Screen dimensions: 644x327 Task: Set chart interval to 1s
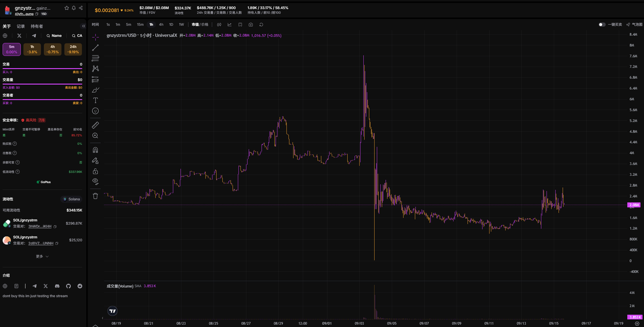point(108,24)
